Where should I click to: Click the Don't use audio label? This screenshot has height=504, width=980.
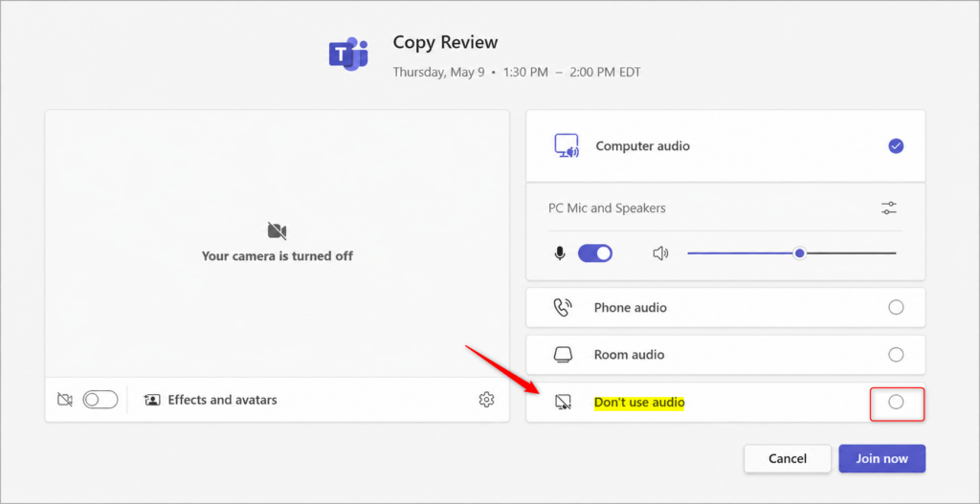pyautogui.click(x=639, y=403)
